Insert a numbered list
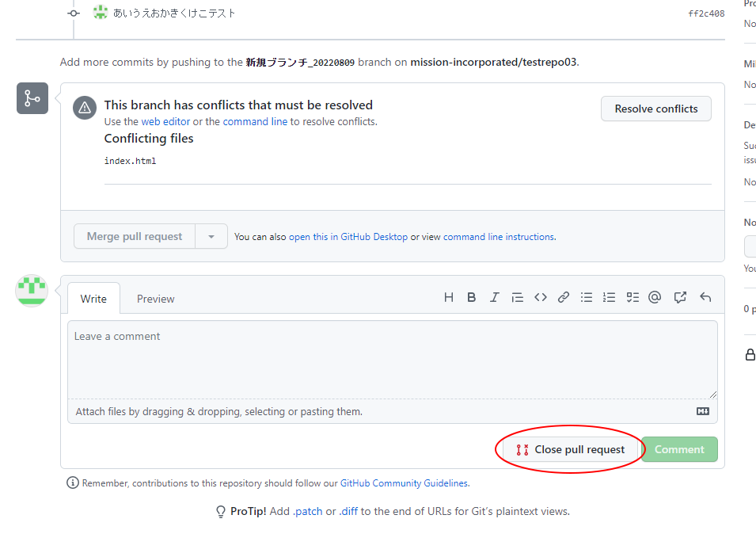 tap(609, 298)
